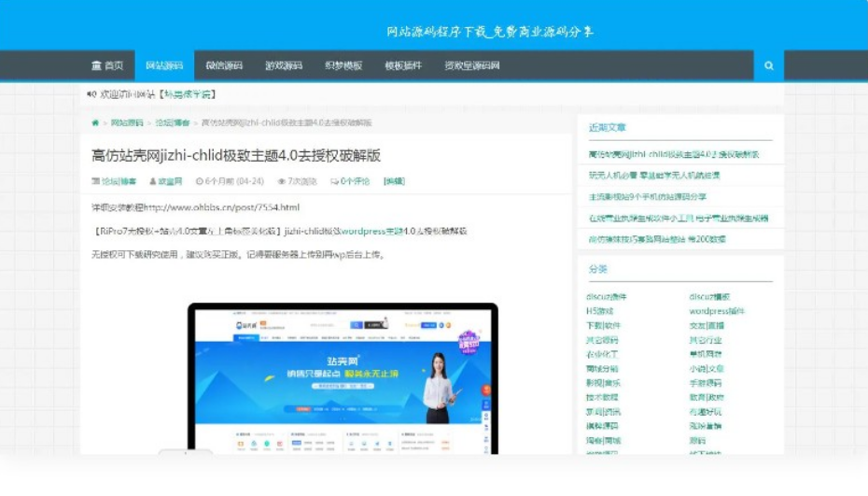
Task: Open the 0个评论 comments link
Action: [x=355, y=181]
